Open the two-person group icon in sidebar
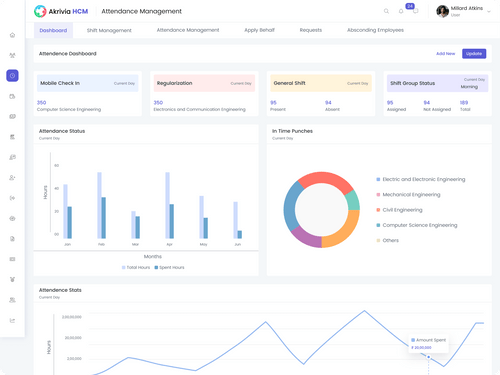500x375 pixels. (x=12, y=300)
